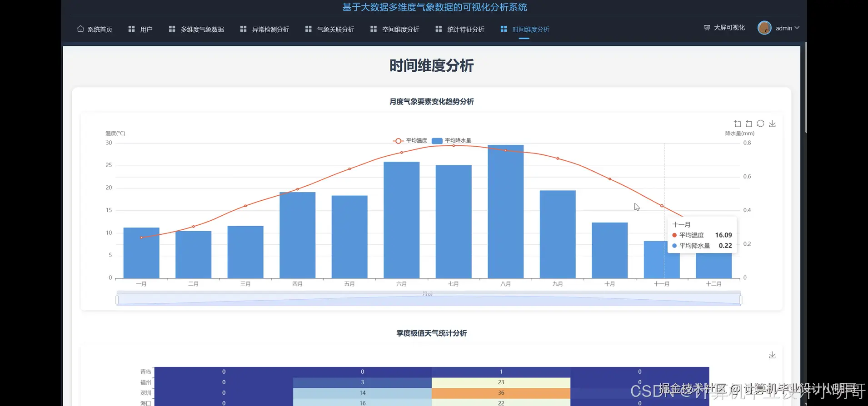The height and width of the screenshot is (406, 868).
Task: Click the 十一月 temperature data point
Action: tap(662, 206)
